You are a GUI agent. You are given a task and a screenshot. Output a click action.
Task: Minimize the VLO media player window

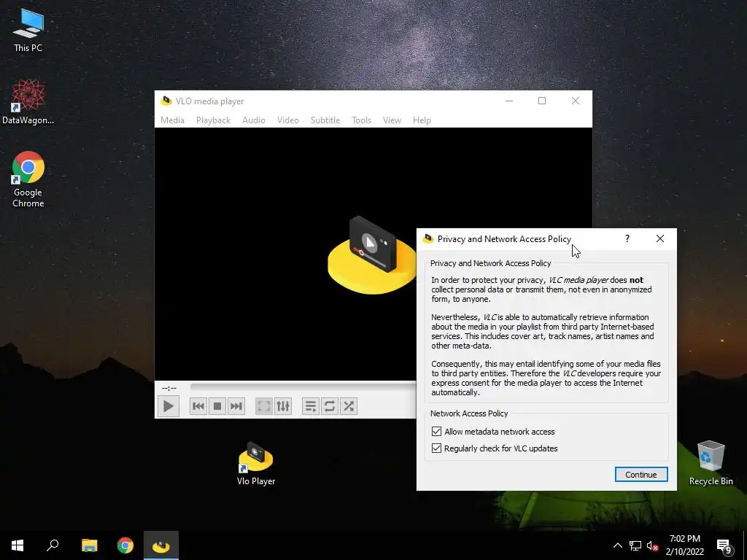click(509, 101)
